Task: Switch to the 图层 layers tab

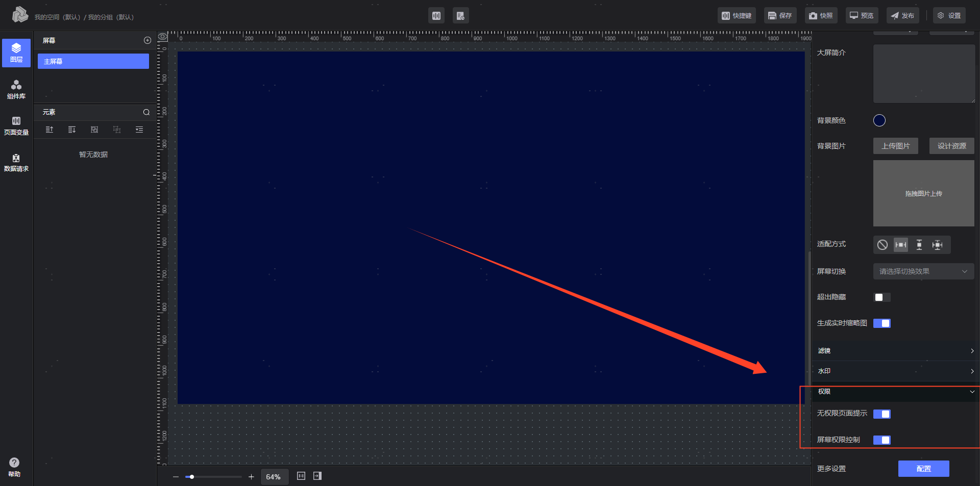Action: [16, 53]
